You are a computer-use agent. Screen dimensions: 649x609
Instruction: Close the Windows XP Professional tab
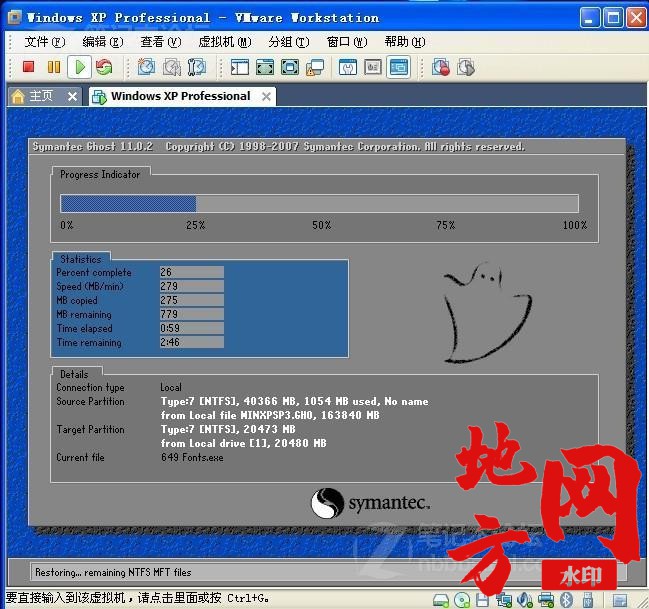(x=267, y=97)
